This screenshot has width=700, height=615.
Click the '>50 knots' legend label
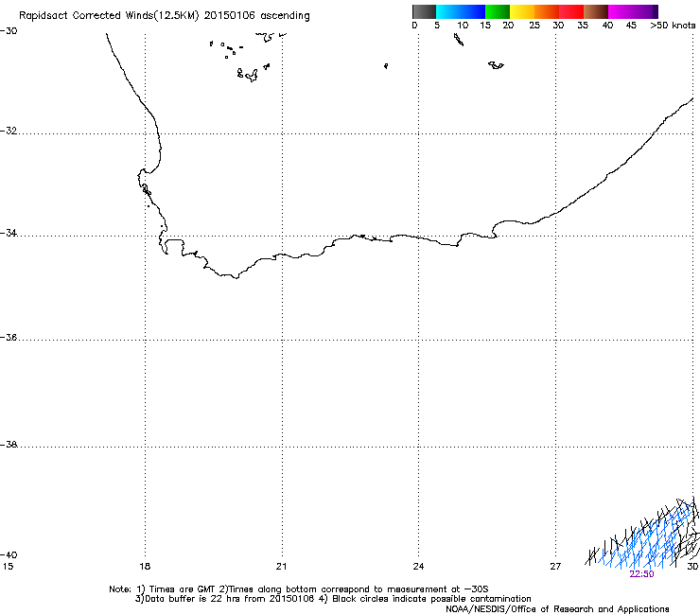(x=673, y=25)
